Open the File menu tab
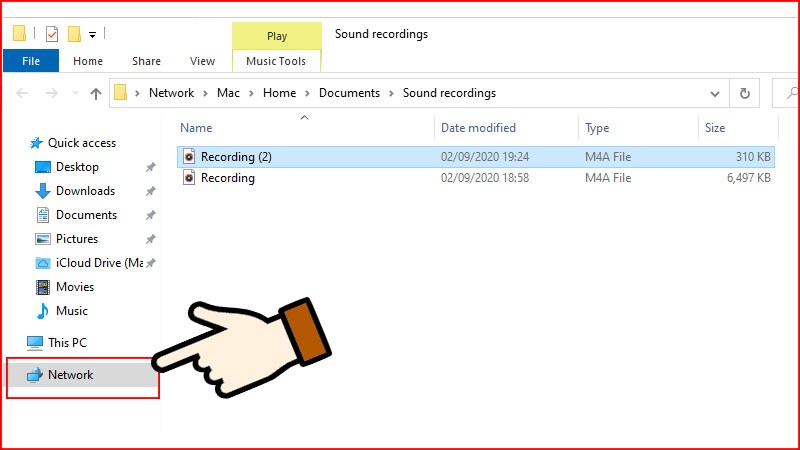The height and width of the screenshot is (450, 800). [x=31, y=61]
